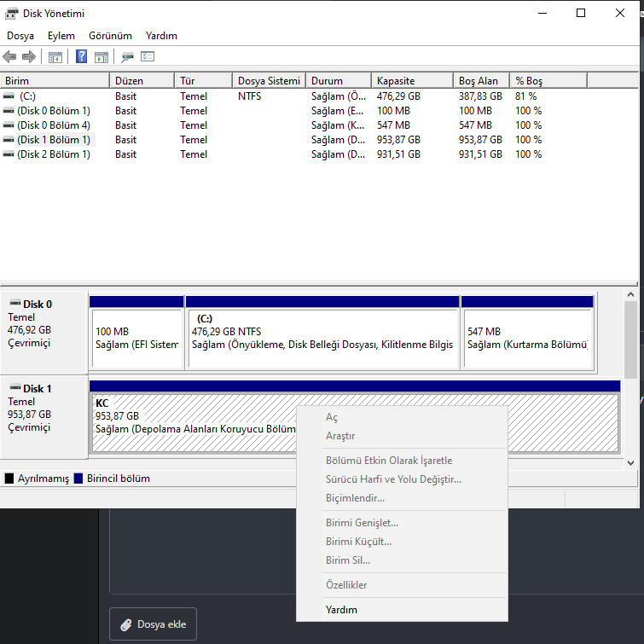Click the Disk 0 Temel 476,92 GB label panel
Screen dimensions: 644x644
click(44, 333)
